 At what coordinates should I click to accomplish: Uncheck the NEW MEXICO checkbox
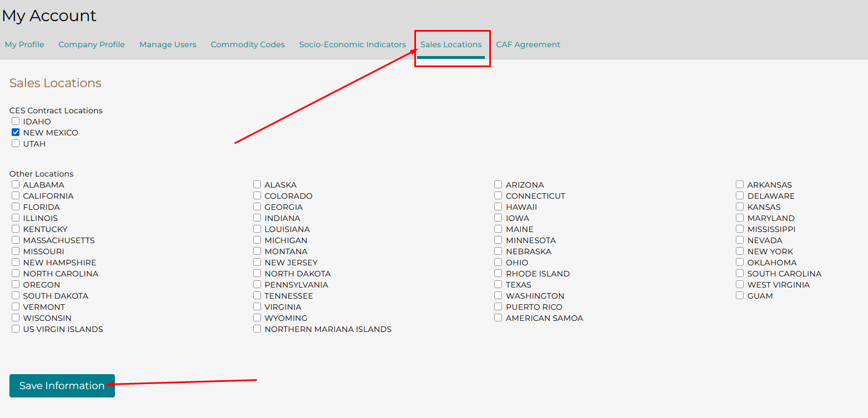point(16,132)
